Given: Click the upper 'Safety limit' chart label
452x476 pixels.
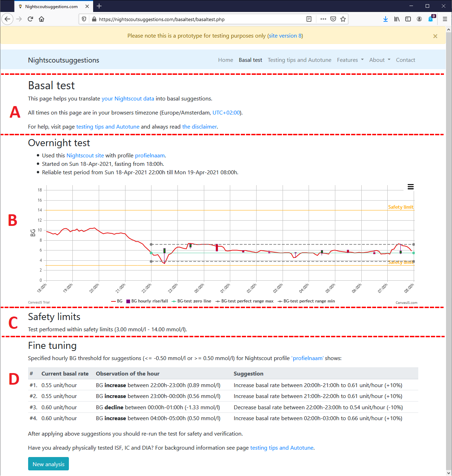Looking at the screenshot, I should [x=401, y=207].
